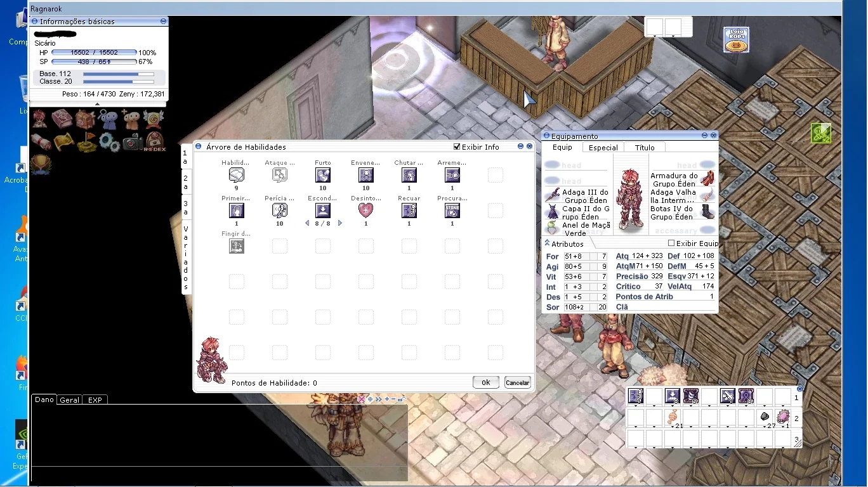
Task: Open the pig treasure chest menu icon
Action: tap(85, 119)
